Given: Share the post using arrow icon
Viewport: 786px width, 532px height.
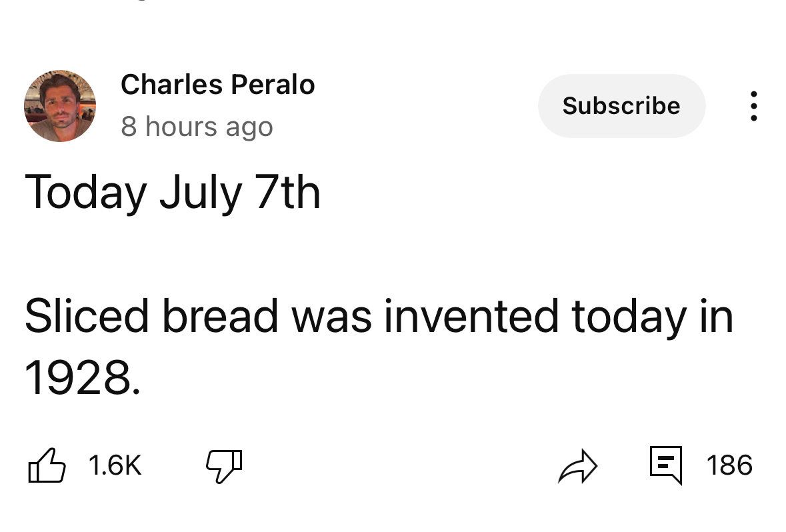Looking at the screenshot, I should coord(578,466).
